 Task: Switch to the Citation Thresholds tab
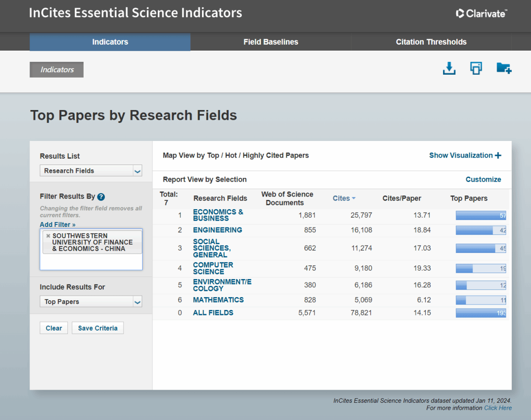click(431, 42)
